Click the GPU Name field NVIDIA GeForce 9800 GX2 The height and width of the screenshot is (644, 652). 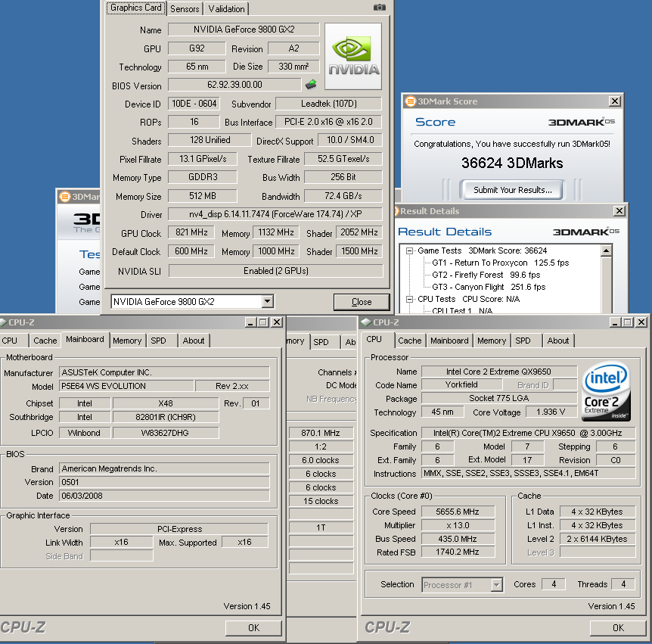244,29
